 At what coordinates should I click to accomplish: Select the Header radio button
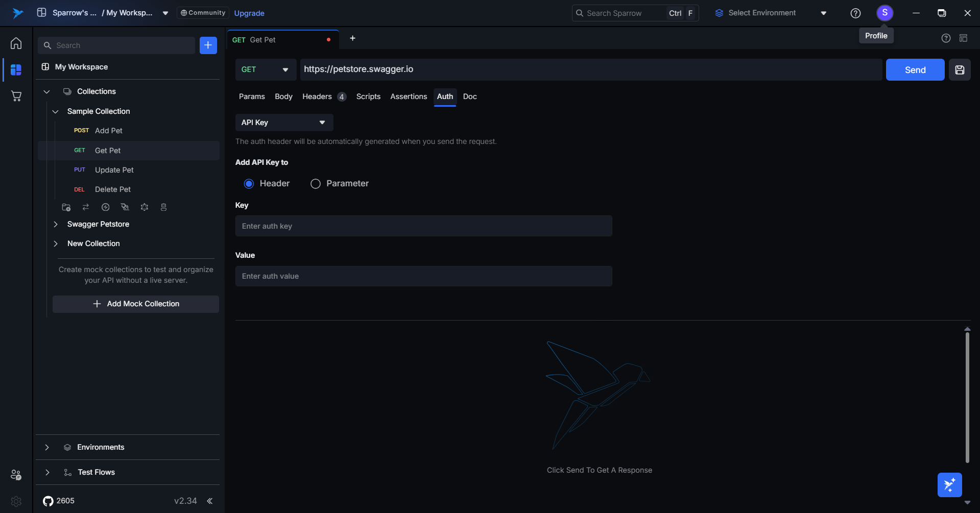[249, 184]
